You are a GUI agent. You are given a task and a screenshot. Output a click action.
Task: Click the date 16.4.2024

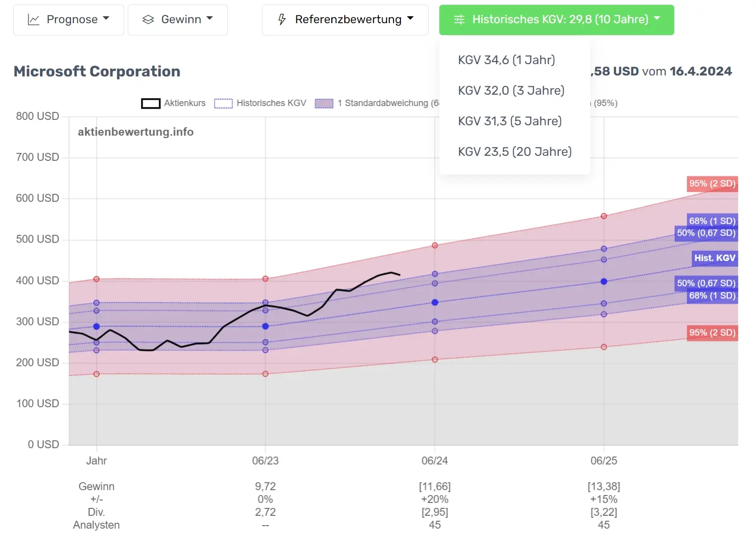(700, 72)
